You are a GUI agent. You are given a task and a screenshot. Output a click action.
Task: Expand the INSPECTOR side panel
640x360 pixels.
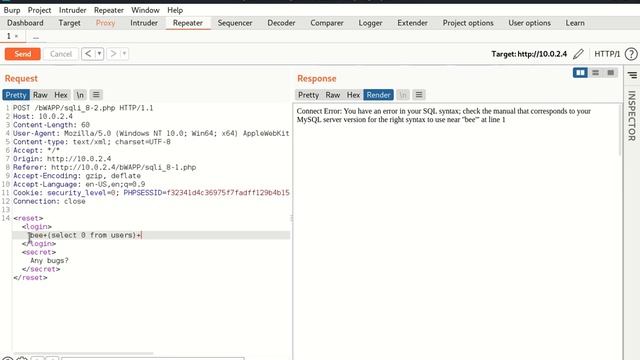[x=631, y=116]
